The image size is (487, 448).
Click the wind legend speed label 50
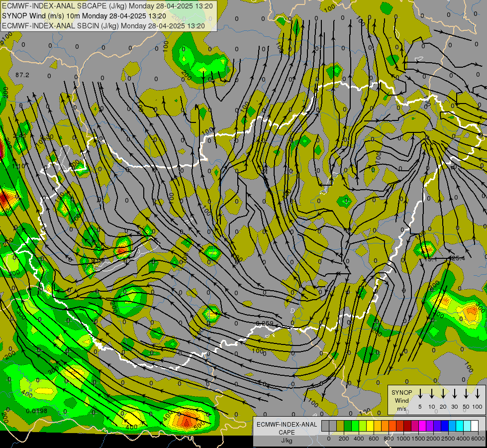[466, 407]
